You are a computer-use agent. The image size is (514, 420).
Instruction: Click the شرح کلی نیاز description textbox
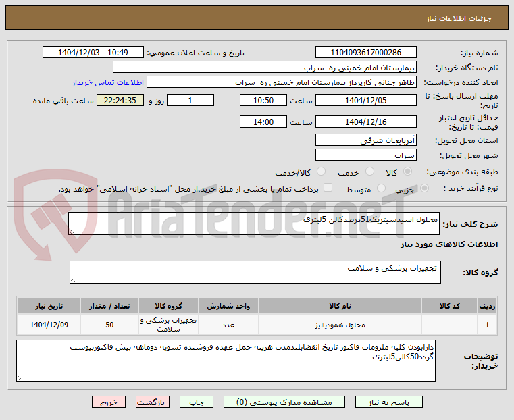(254, 224)
